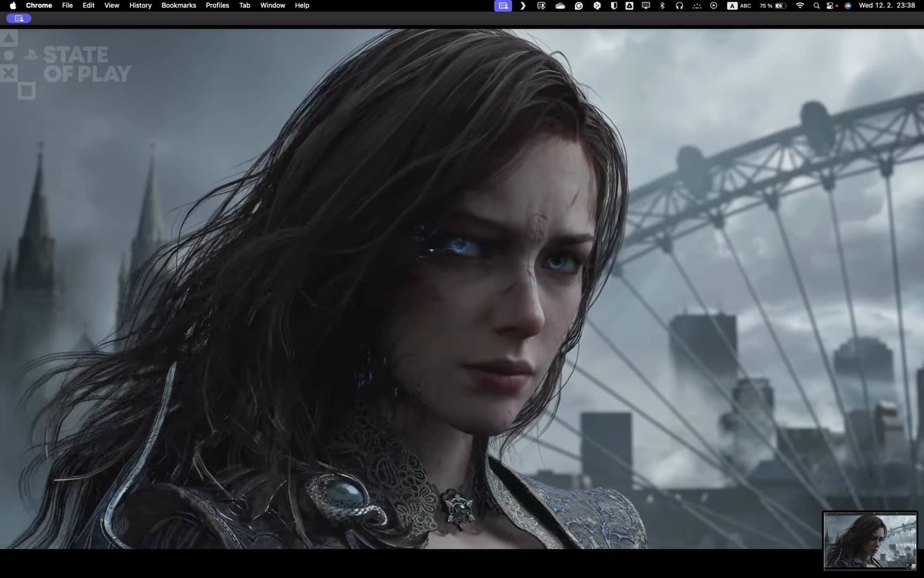Open the History menu
The height and width of the screenshot is (578, 924).
(x=141, y=5)
